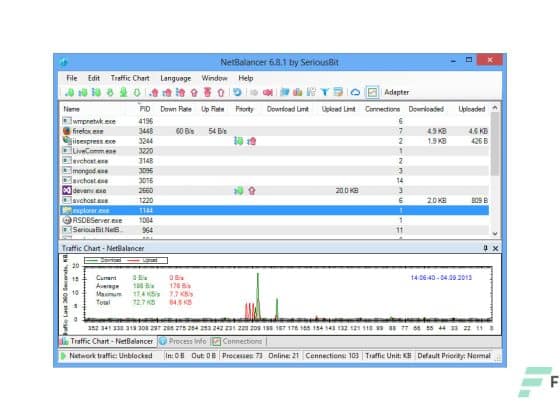560x420 pixels.
Task: Click the green block download traffic icon
Action: coord(110,92)
